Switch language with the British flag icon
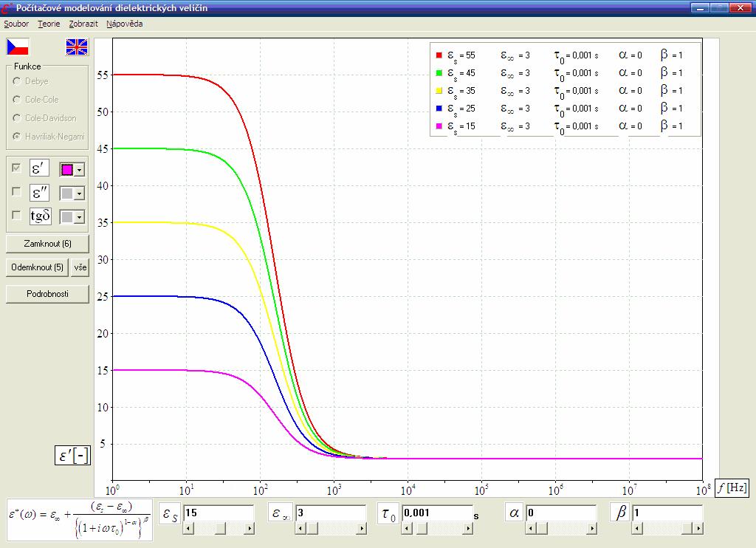Screen dimensions: 756x548 (x=77, y=47)
